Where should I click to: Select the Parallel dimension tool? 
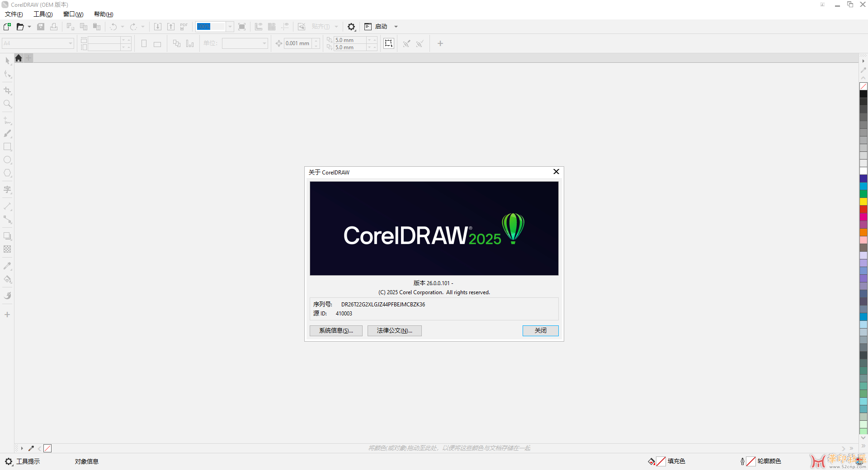point(7,207)
